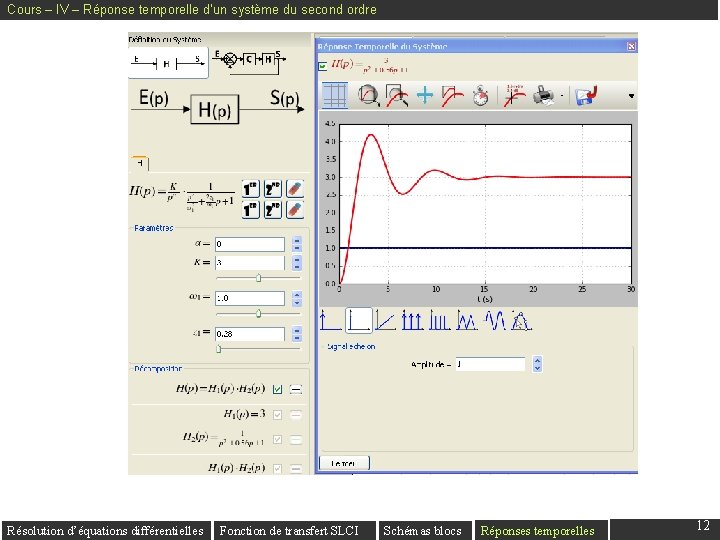720x540 pixels.
Task: Toggle the H(p) curve visibility checkbox
Action: 322,66
